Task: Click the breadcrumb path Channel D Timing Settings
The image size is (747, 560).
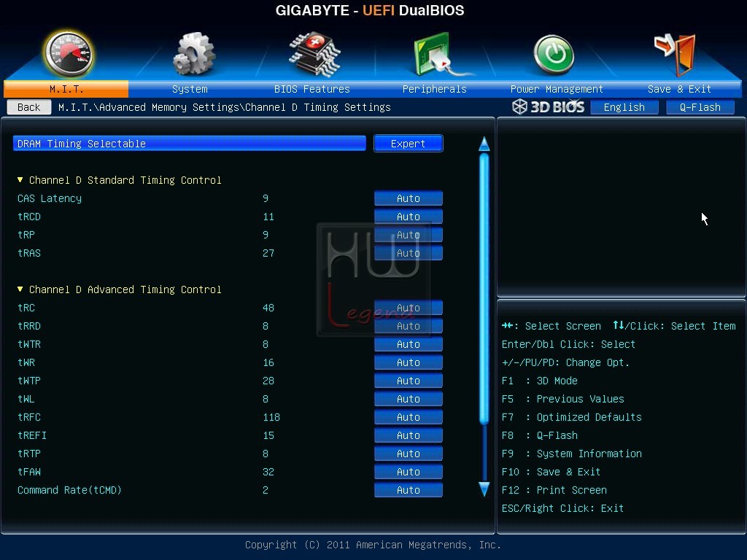Action: (x=318, y=107)
